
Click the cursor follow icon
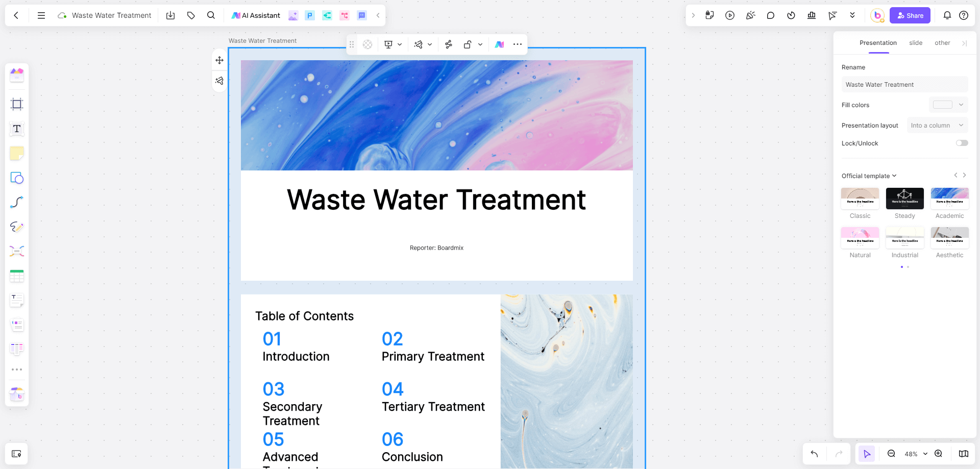832,15
